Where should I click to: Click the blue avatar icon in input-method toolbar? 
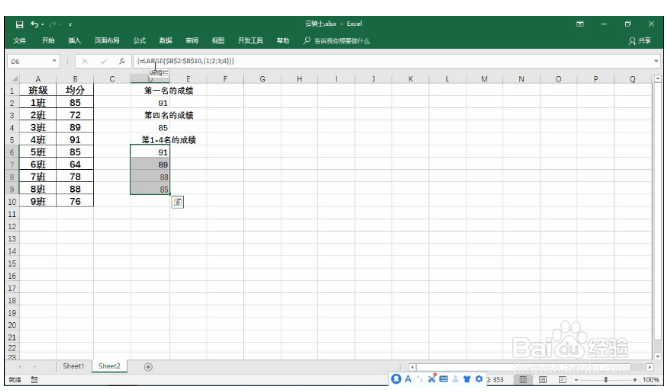coord(396,379)
